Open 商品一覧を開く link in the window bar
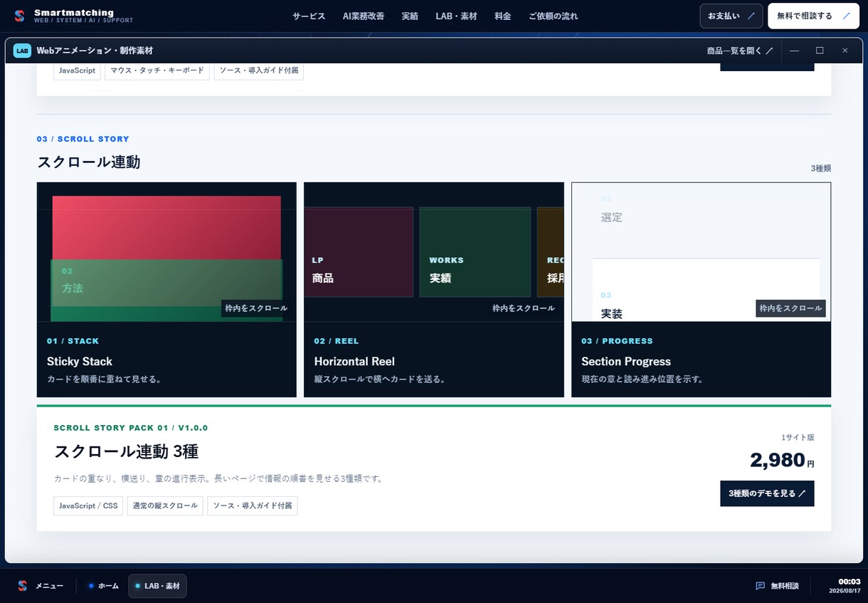This screenshot has height=603, width=868. (x=740, y=51)
